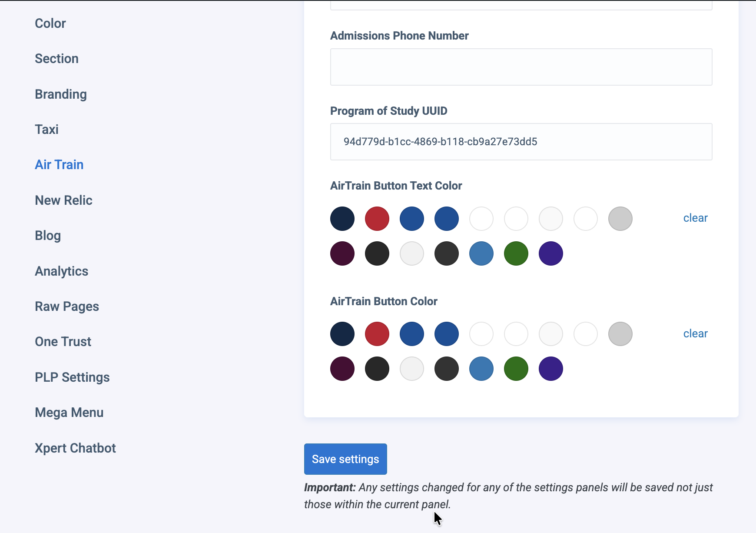Screen dimensions: 756x533
Task: Click into the Program of Study UUID field
Action: (x=521, y=142)
